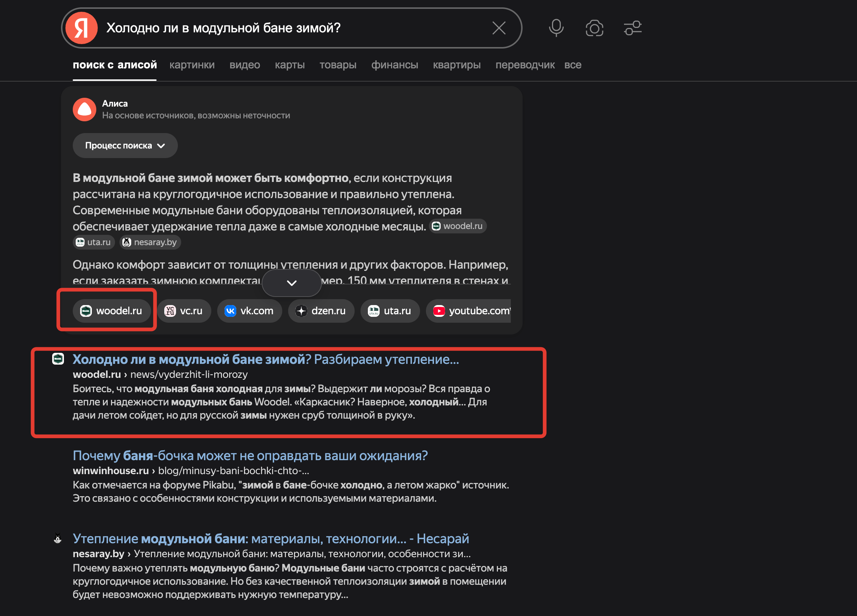Open the vk.com source chip

click(x=250, y=311)
